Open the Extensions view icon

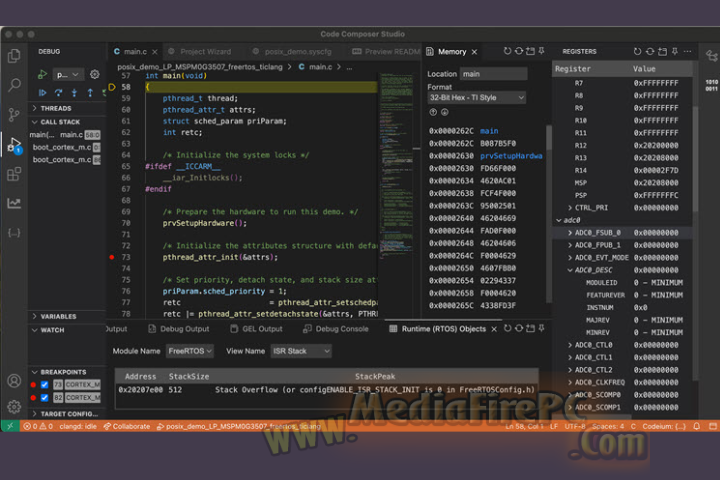click(x=14, y=175)
